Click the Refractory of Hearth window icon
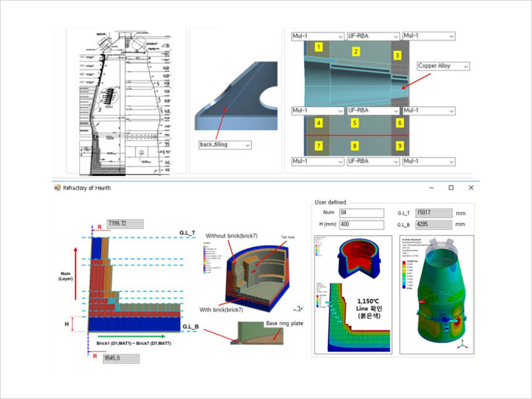532x399 pixels. pyautogui.click(x=58, y=188)
